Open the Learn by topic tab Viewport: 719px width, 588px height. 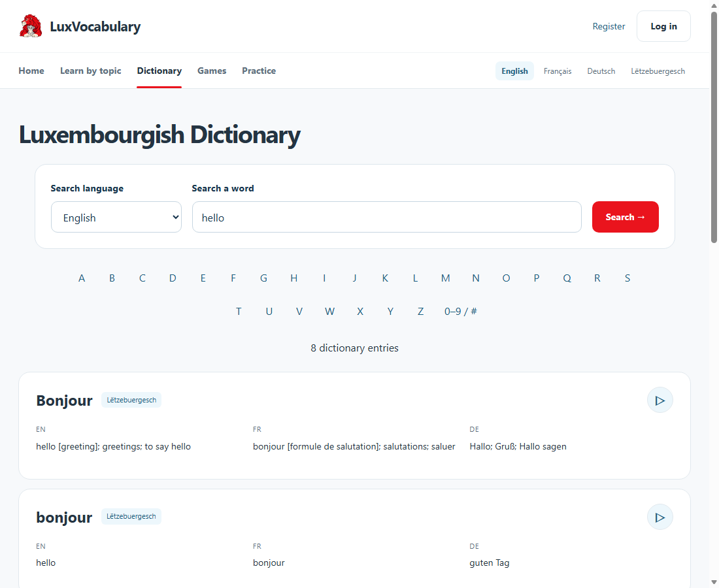click(91, 71)
